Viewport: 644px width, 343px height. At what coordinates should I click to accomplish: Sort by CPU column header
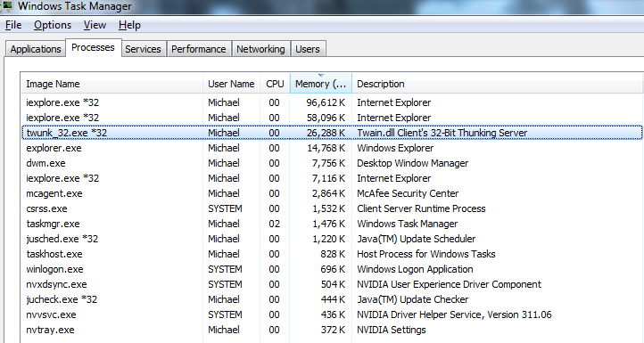coord(276,84)
